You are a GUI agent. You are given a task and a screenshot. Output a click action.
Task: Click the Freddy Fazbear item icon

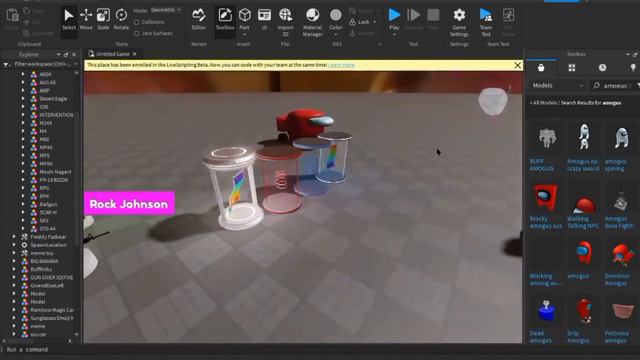pos(24,237)
